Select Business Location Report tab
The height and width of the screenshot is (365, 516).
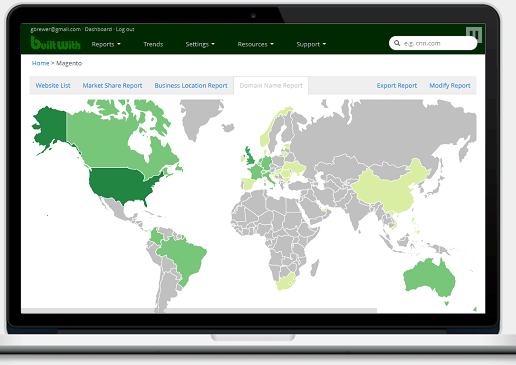coord(191,86)
